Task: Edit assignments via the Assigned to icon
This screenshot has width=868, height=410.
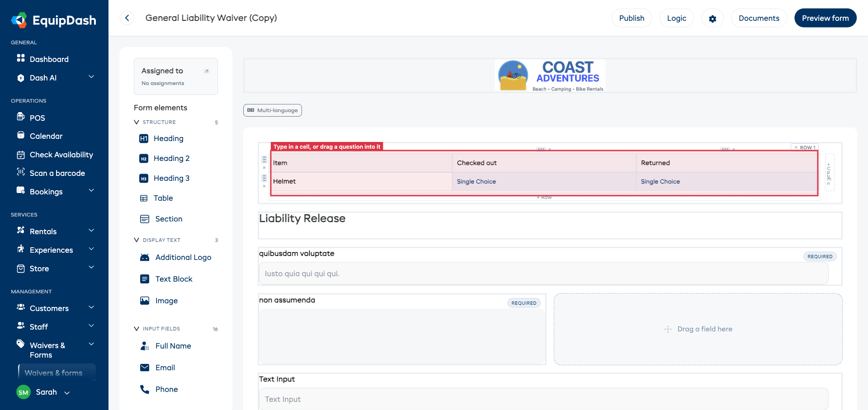Action: click(x=207, y=71)
